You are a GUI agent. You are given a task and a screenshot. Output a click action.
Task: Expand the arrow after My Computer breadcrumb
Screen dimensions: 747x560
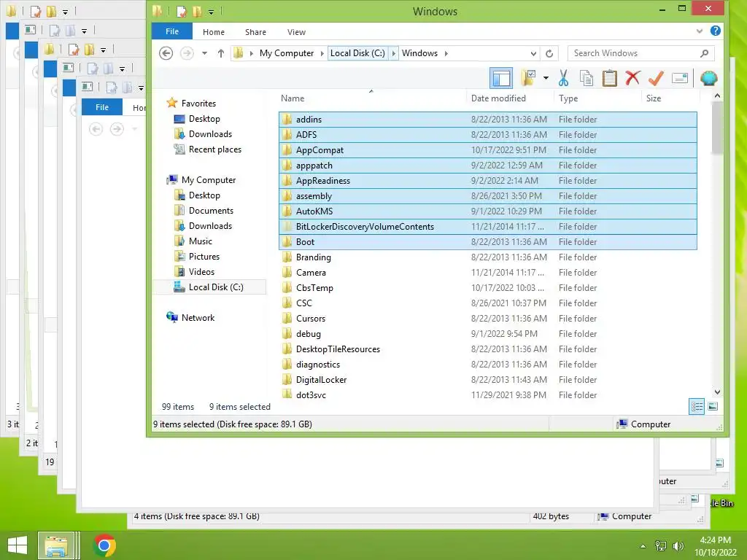(322, 52)
